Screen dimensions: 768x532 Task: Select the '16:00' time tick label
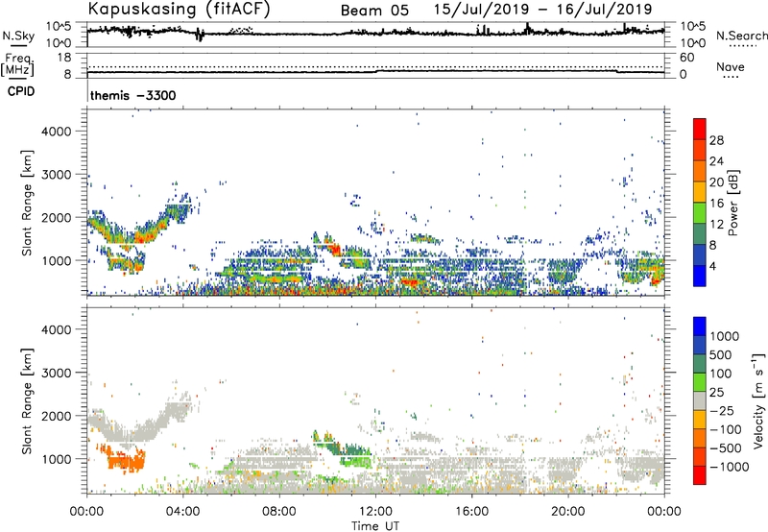click(471, 512)
